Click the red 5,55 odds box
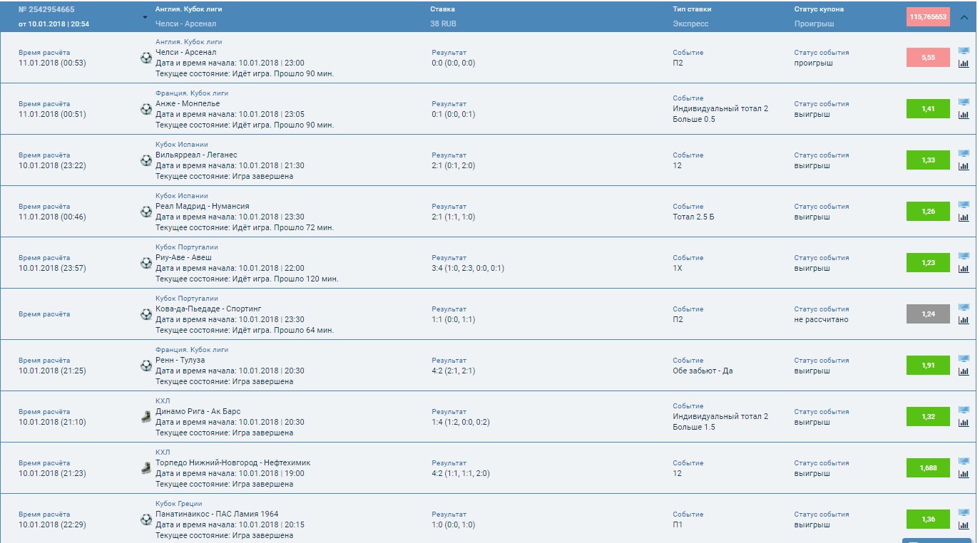 click(x=928, y=58)
